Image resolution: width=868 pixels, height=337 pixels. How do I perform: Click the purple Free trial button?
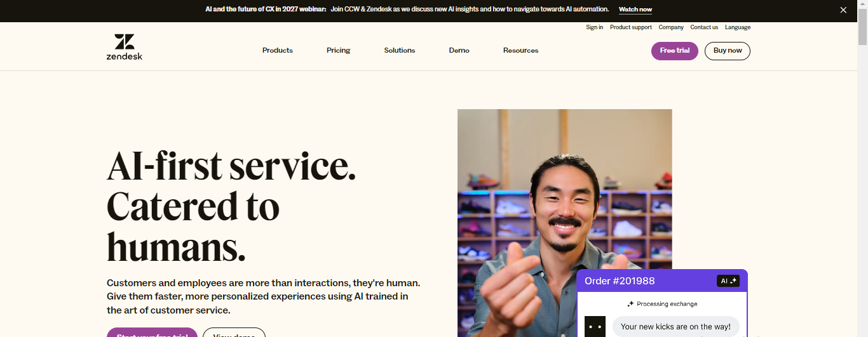(674, 51)
